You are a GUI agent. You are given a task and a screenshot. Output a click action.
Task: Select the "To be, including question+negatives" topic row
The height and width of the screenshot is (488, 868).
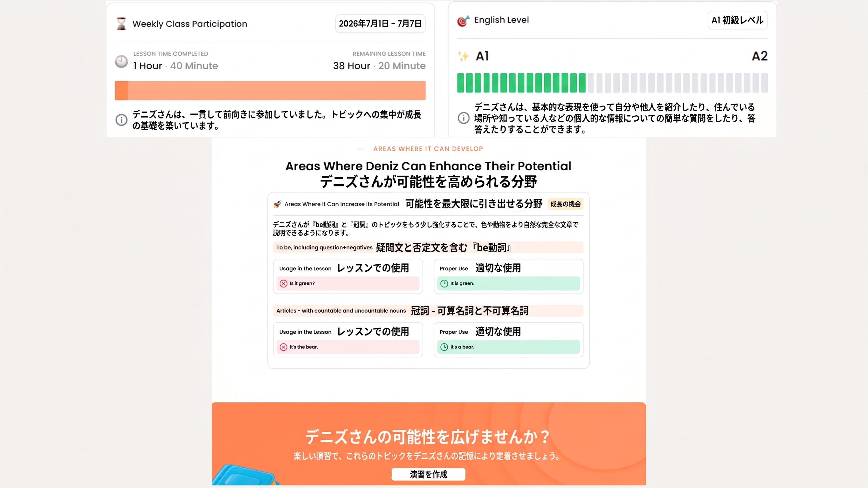(x=428, y=247)
